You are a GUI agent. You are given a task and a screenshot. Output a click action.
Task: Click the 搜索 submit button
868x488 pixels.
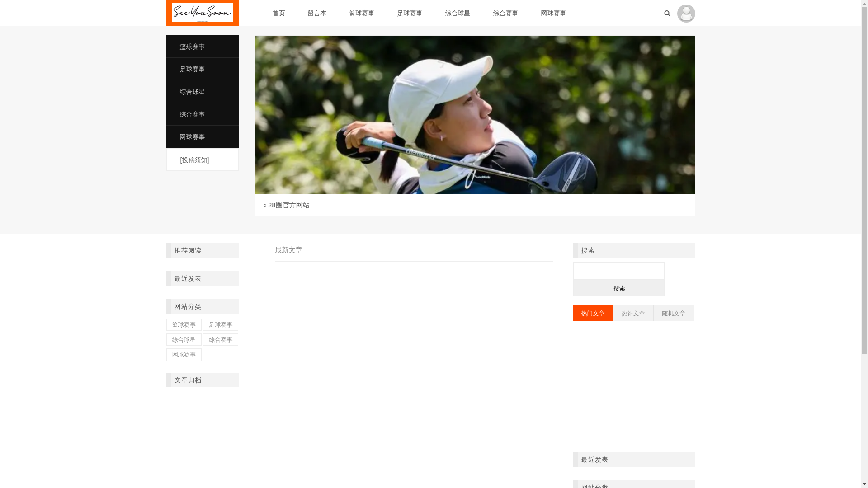click(618, 288)
